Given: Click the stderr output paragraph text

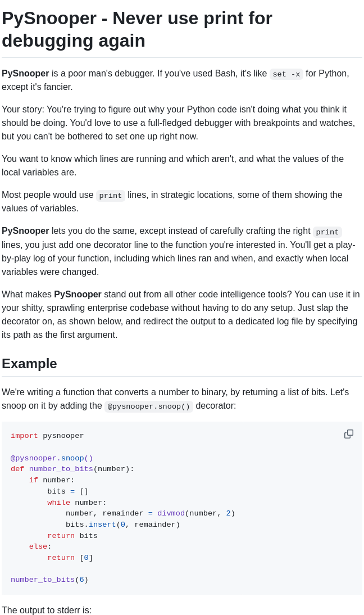Looking at the screenshot, I should (47, 610).
